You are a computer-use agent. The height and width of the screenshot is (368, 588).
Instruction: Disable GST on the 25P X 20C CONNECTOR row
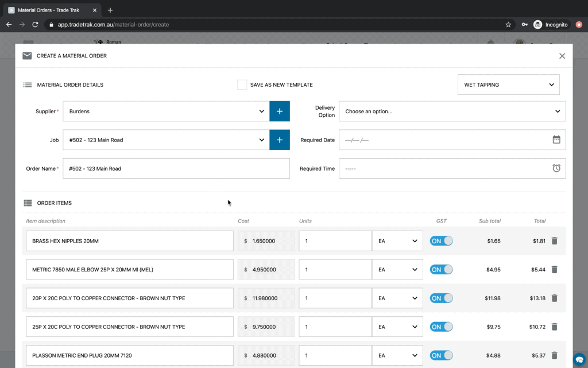[441, 327]
